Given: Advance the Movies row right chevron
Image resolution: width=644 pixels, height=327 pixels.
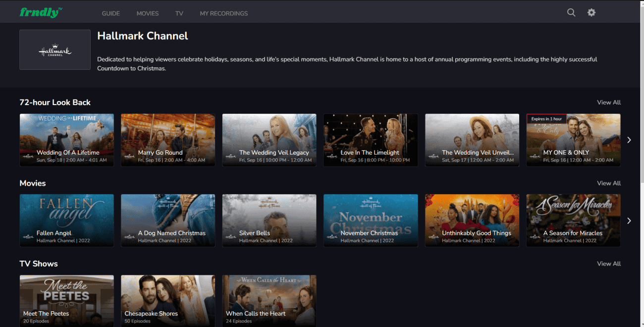Looking at the screenshot, I should pos(629,220).
